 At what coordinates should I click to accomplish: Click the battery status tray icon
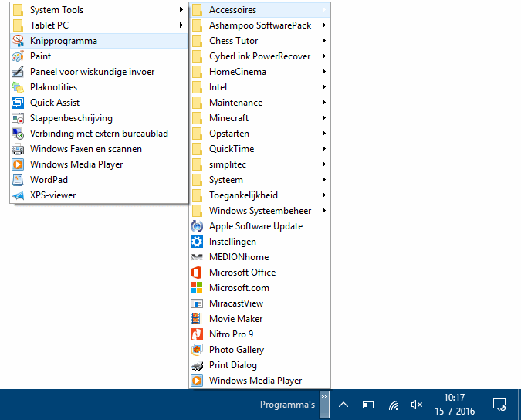pos(368,405)
